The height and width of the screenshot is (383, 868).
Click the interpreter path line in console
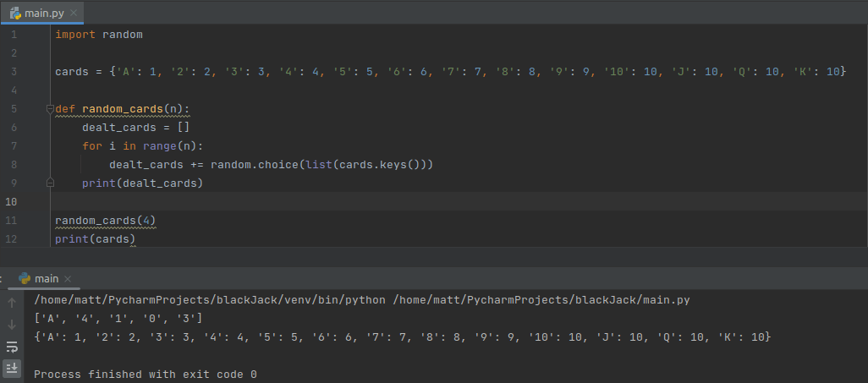pos(362,300)
